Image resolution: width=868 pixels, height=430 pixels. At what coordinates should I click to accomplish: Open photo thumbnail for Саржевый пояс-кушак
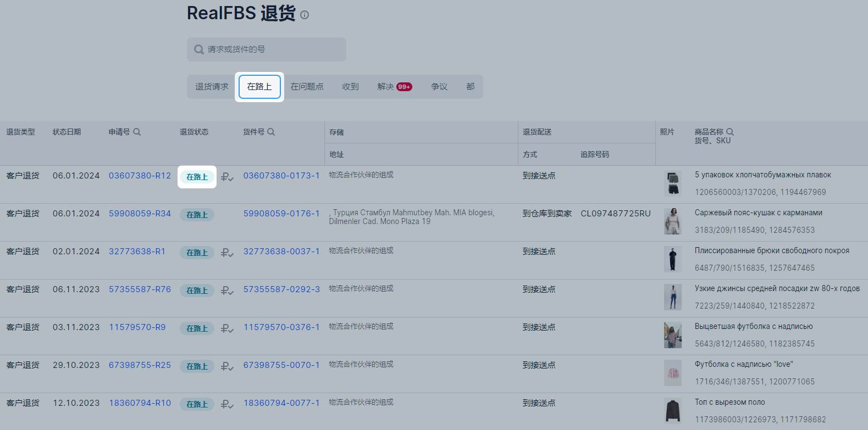click(673, 221)
